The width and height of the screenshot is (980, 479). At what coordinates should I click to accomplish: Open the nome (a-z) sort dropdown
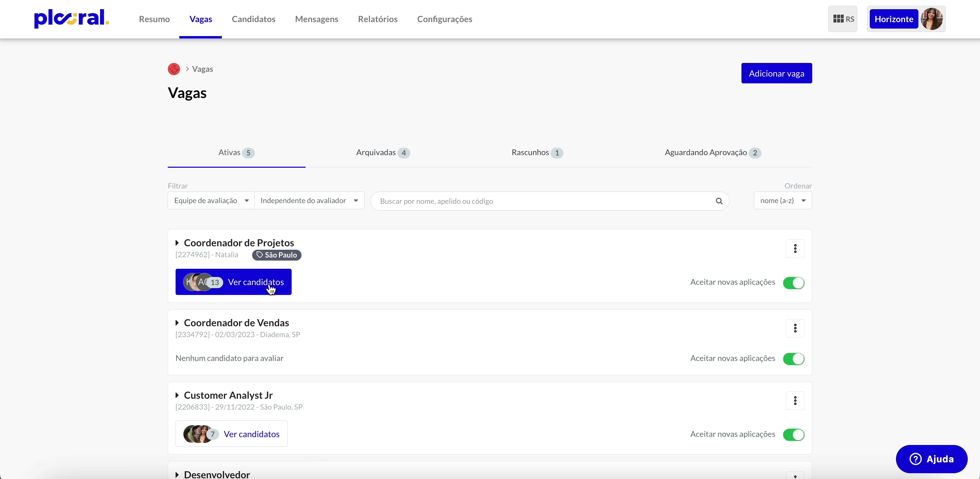tap(783, 200)
